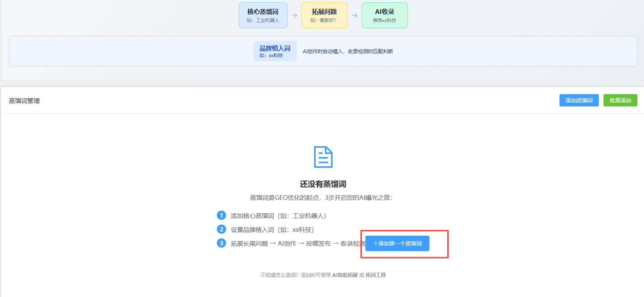The image size is (644, 297).
Task: Click text 添加核心蒸馏词（如：工业机器人）
Action: (x=279, y=216)
